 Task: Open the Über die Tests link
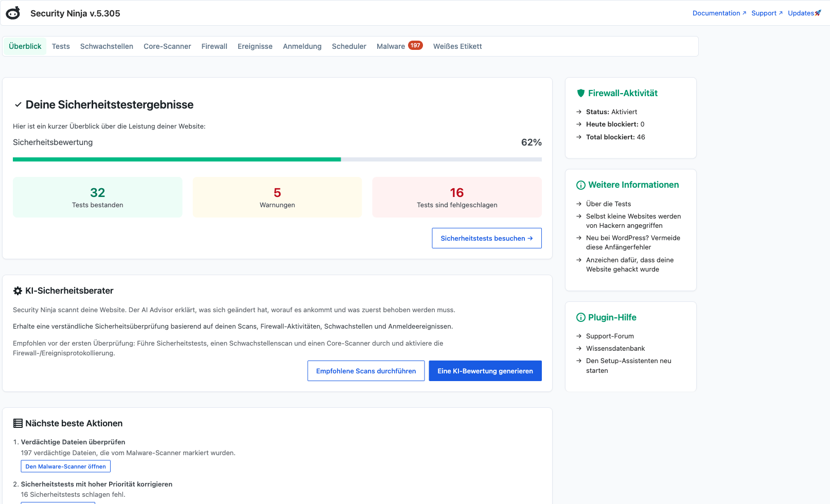(608, 204)
